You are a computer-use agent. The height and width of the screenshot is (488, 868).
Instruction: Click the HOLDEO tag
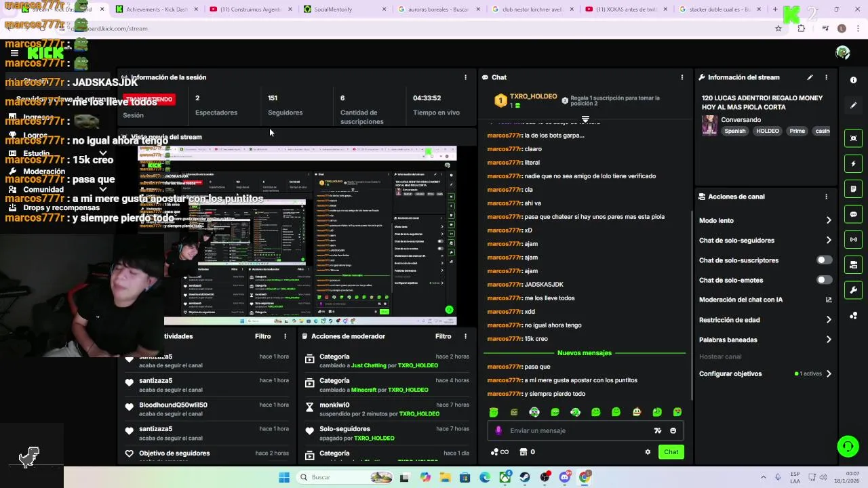(x=768, y=131)
